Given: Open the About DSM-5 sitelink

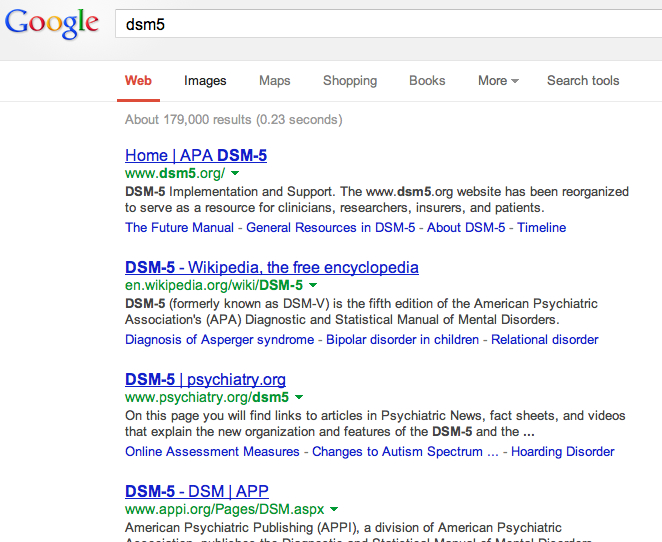Looking at the screenshot, I should [466, 228].
